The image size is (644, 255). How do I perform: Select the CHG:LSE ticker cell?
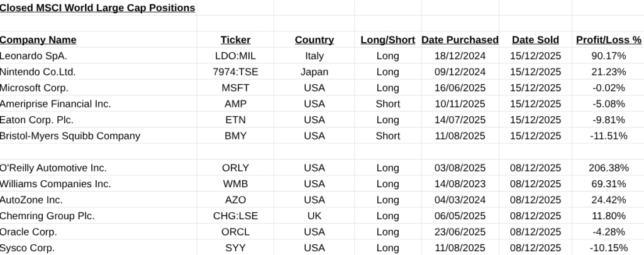pyautogui.click(x=236, y=216)
